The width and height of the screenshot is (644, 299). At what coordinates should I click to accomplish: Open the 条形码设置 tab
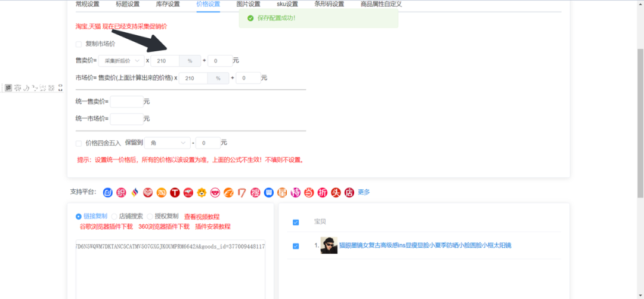[x=329, y=5]
